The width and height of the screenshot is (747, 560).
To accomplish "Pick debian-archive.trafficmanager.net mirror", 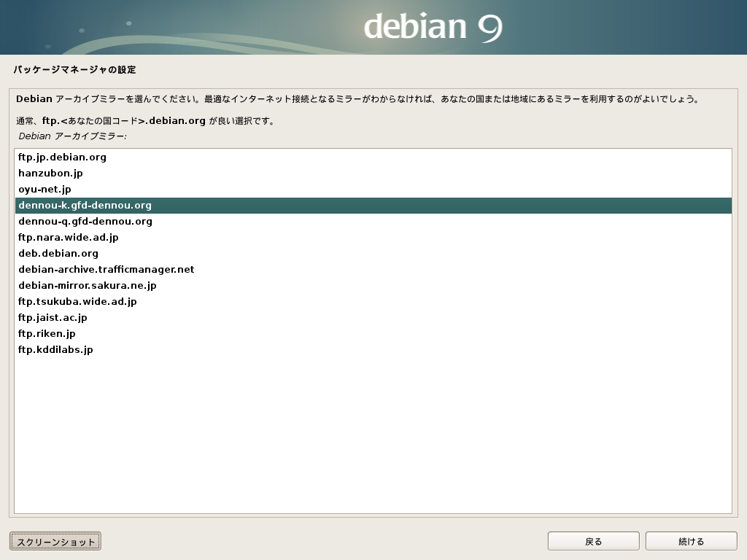I will coord(373,270).
